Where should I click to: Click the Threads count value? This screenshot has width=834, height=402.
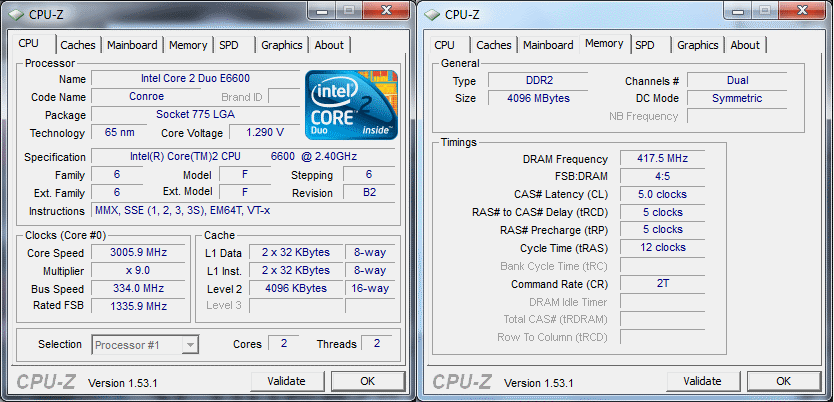coord(377,344)
